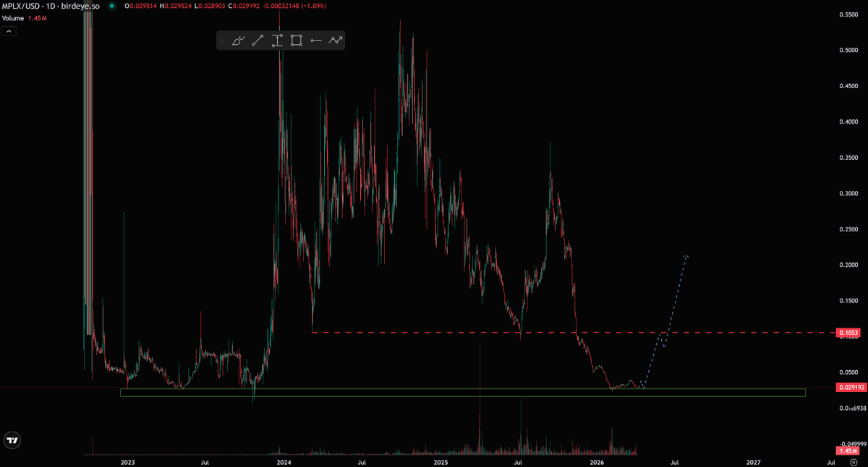Collapse the indicator legend with chevron
868x467 pixels.
pyautogui.click(x=9, y=31)
